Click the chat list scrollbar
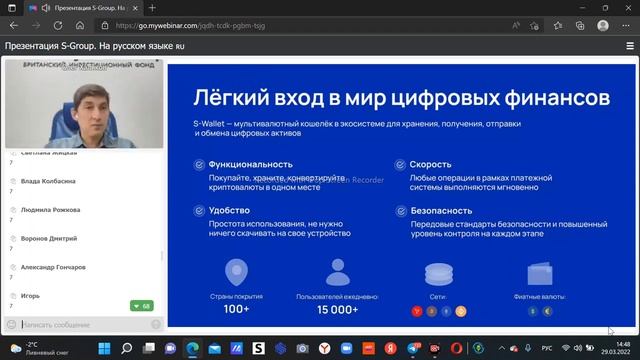The image size is (640, 360). click(162, 256)
